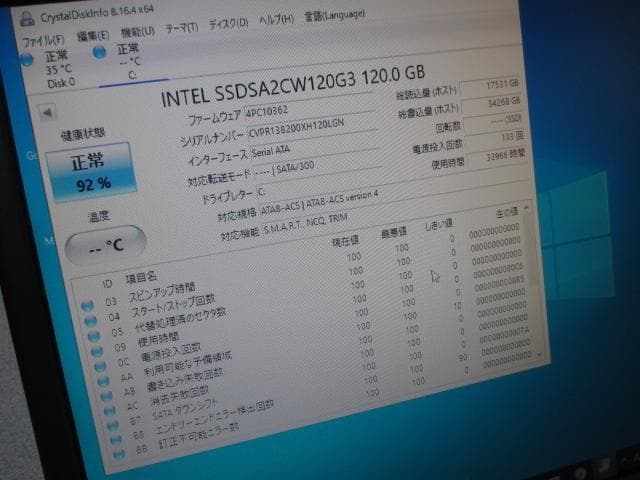640x480 pixels.
Task: Click the 現在値 column header
Action: (x=345, y=241)
